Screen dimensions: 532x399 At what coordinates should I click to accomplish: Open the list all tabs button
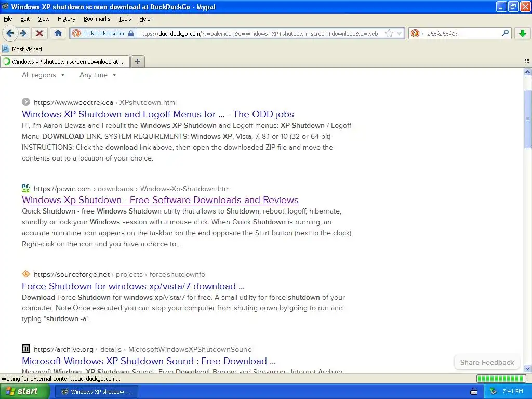[x=527, y=61]
